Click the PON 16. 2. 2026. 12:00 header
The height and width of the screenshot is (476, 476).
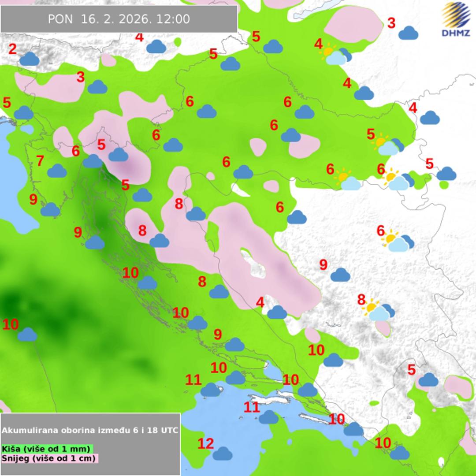pyautogui.click(x=119, y=19)
